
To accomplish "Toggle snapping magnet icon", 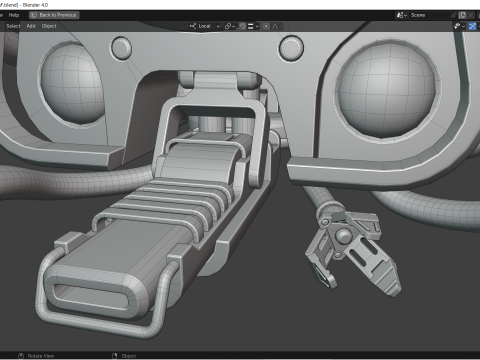I will tap(243, 26).
